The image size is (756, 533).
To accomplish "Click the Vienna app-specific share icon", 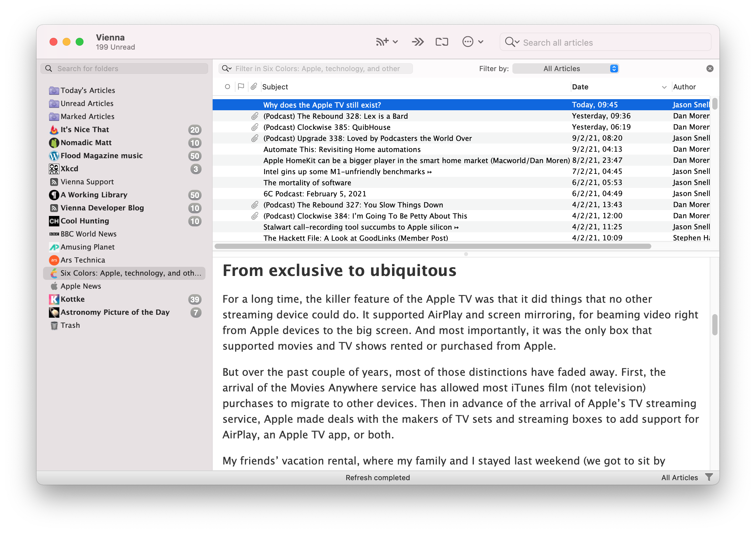I will tap(442, 42).
